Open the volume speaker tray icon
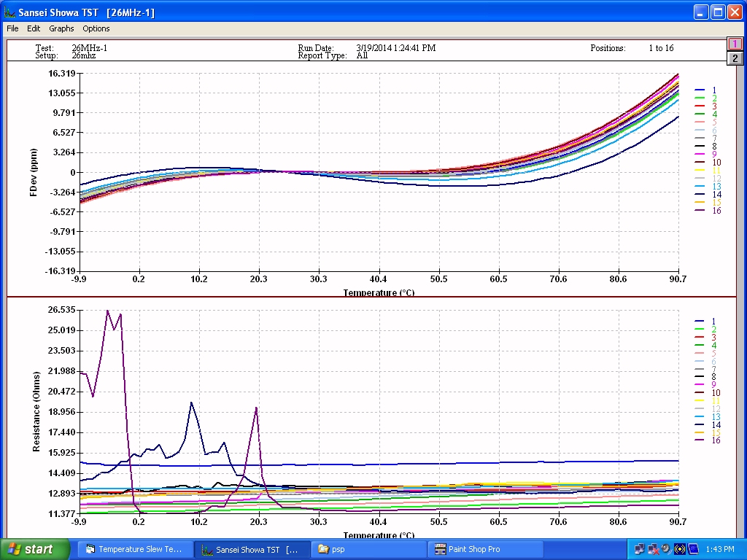The height and width of the screenshot is (560, 747). tap(666, 549)
